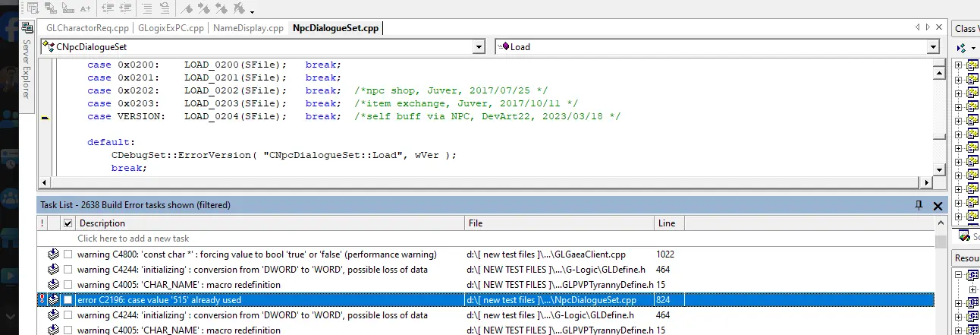Click the Parameter Info toolbar icon
The height and width of the screenshot is (335, 980).
click(x=51, y=8)
